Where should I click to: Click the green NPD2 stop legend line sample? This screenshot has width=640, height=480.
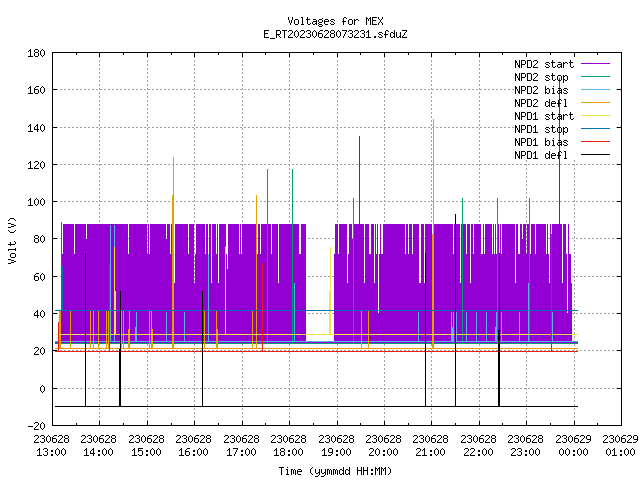point(595,76)
